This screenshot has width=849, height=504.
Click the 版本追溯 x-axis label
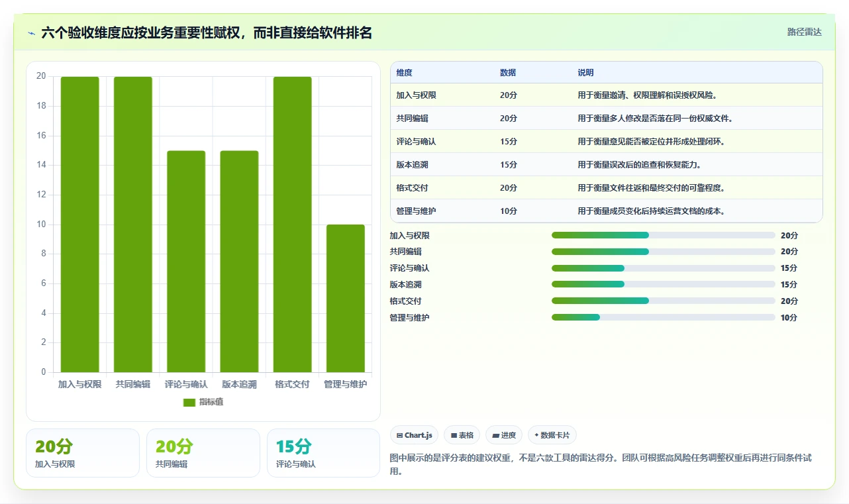point(239,384)
